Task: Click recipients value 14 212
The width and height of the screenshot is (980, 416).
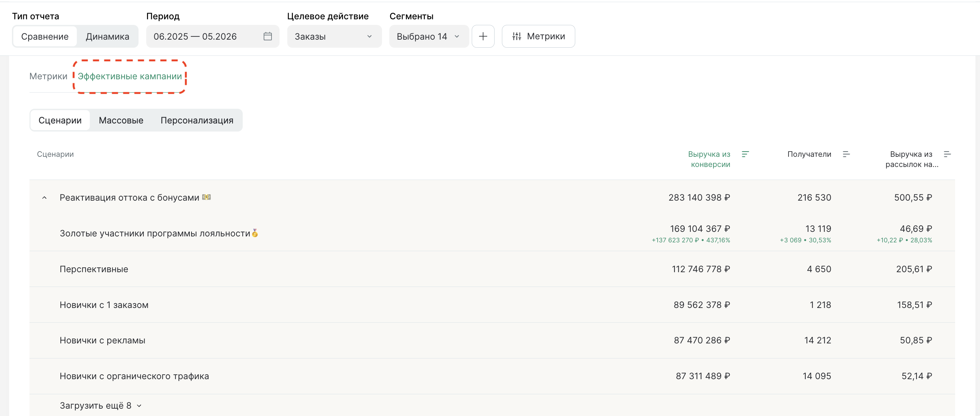Action: 818,340
